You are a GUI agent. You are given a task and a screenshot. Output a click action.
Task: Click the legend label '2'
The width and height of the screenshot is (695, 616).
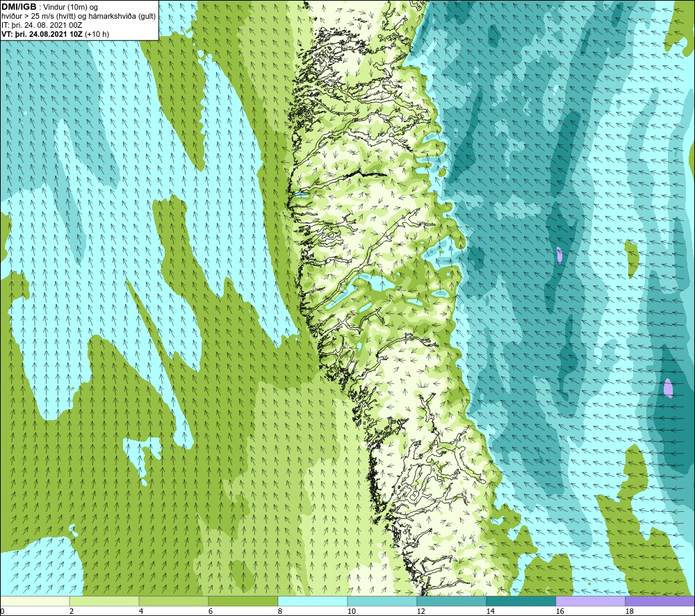point(72,611)
